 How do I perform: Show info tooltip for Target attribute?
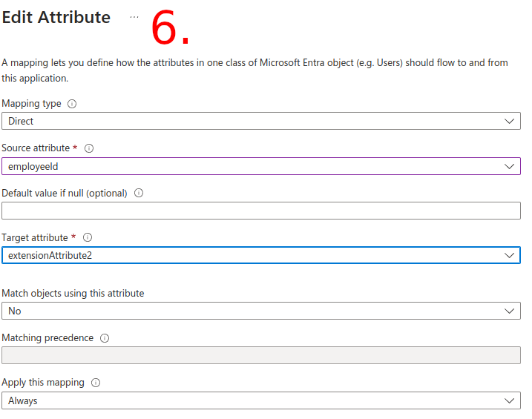(x=88, y=238)
